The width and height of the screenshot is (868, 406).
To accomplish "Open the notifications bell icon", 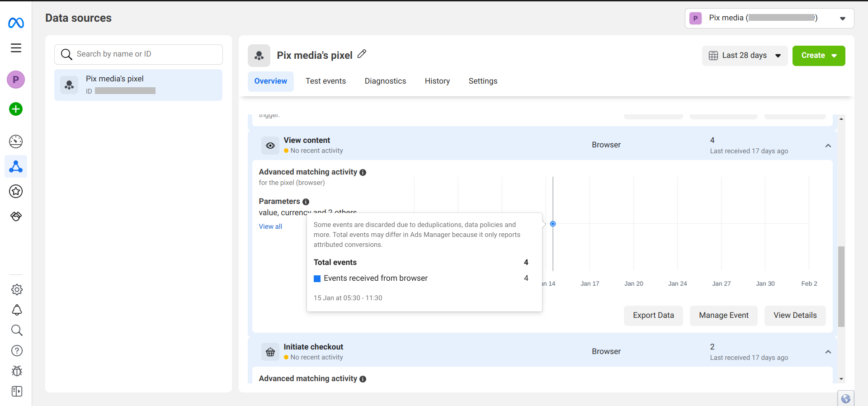I will [17, 310].
